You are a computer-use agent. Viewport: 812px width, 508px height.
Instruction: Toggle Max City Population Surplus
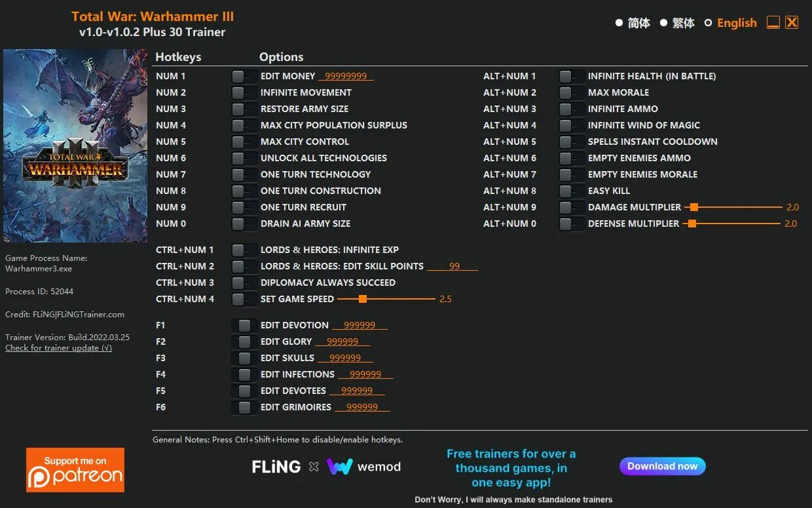click(x=244, y=125)
